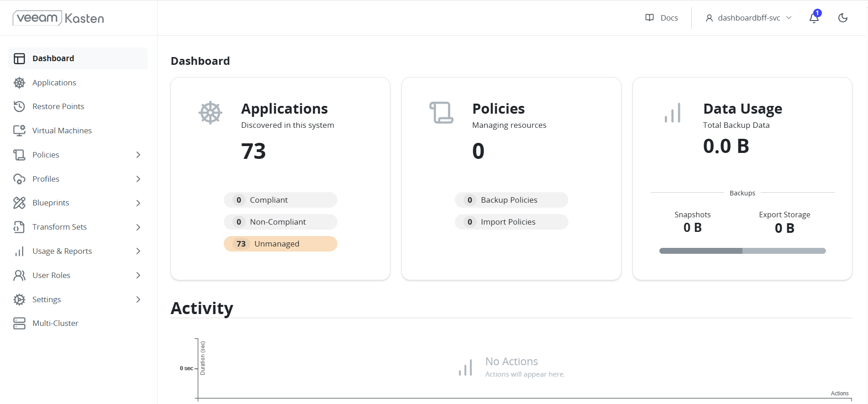
Task: Select Dashboard in the sidebar
Action: click(53, 58)
